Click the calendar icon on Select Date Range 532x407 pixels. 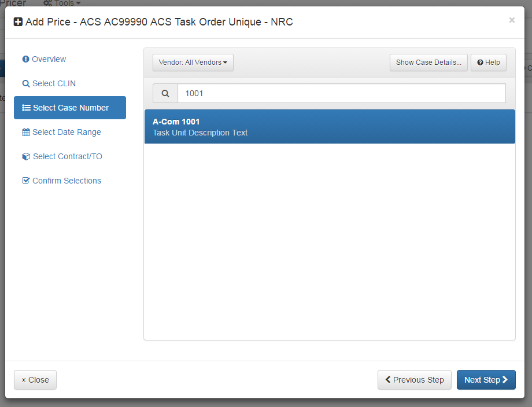point(25,132)
